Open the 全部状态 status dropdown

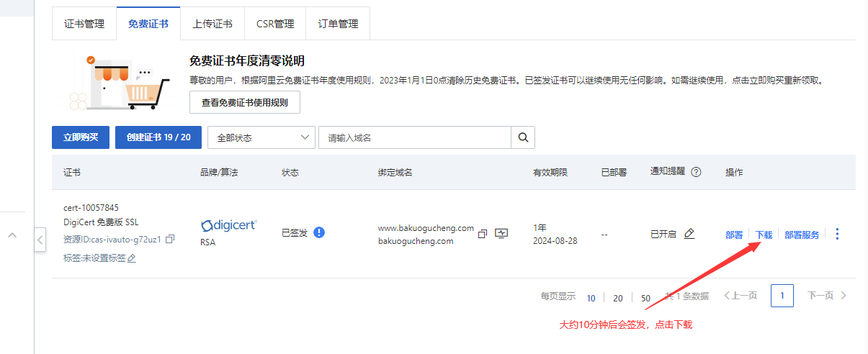pyautogui.click(x=261, y=137)
